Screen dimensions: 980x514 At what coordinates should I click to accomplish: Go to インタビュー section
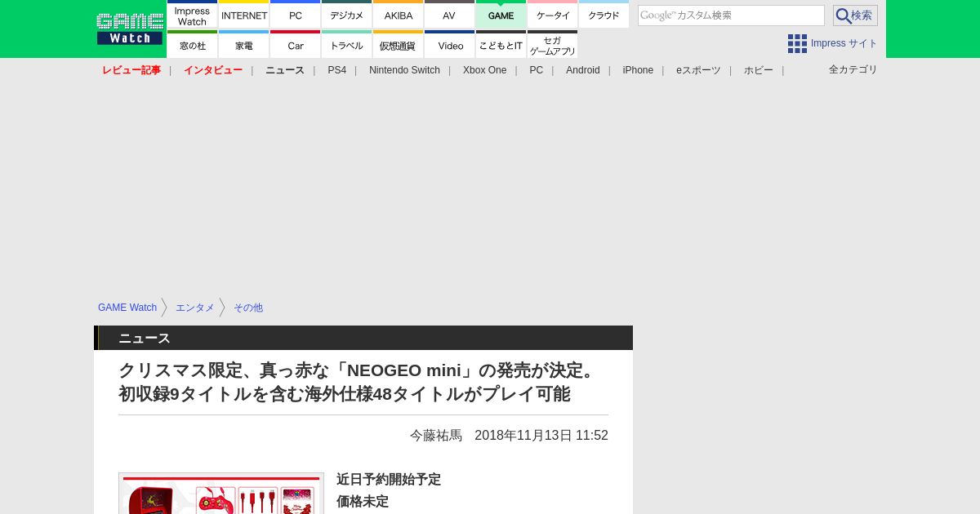[x=213, y=70]
